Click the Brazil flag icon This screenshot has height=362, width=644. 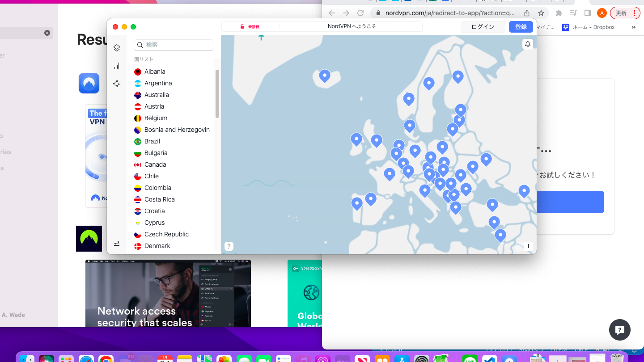tap(138, 141)
